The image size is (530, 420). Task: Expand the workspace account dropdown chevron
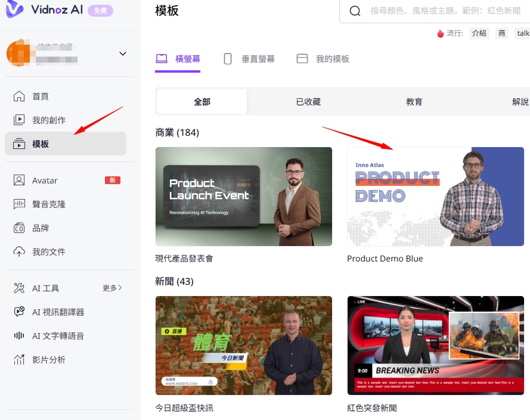tap(123, 54)
